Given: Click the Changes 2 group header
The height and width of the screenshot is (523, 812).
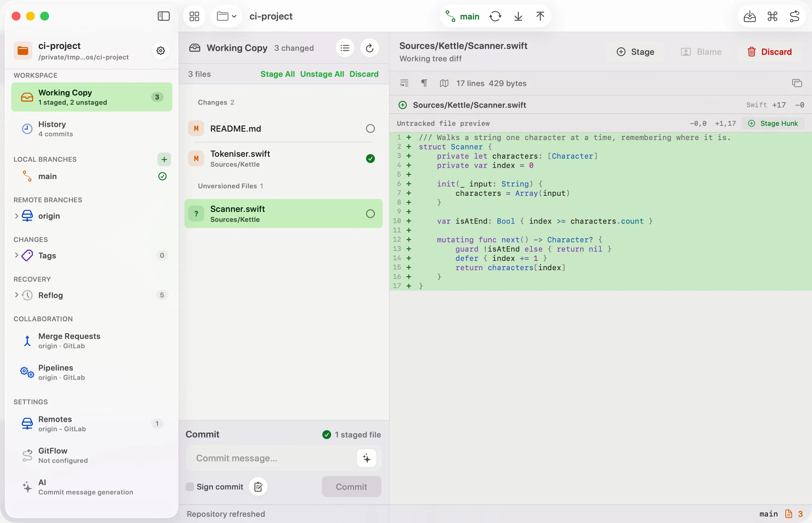Looking at the screenshot, I should [x=216, y=103].
